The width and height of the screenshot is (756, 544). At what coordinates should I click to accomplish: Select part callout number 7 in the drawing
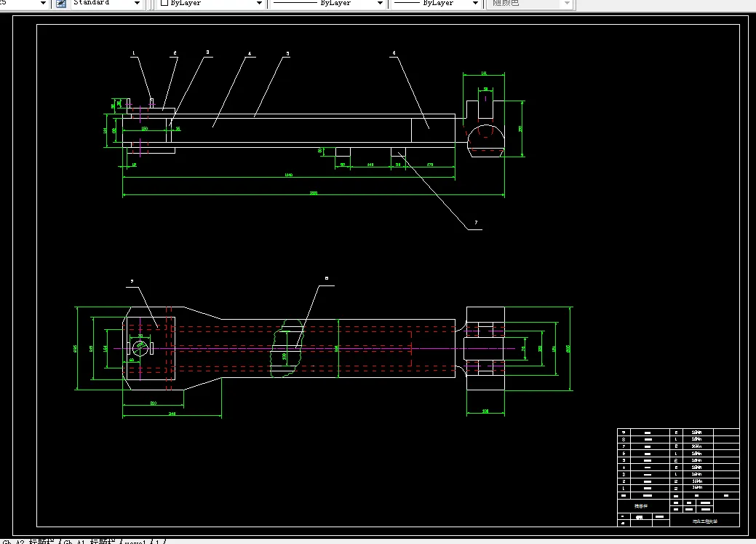476,223
